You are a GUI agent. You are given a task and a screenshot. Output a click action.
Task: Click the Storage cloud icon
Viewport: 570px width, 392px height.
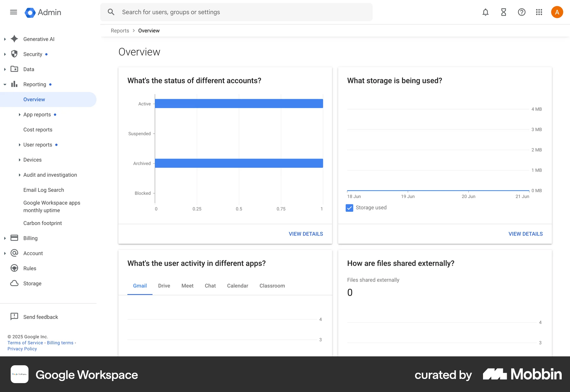pyautogui.click(x=14, y=283)
